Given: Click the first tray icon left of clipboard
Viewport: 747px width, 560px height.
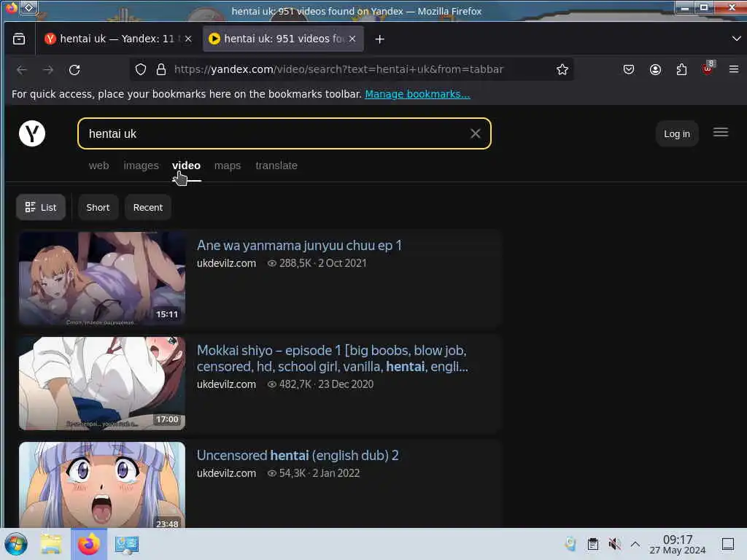Looking at the screenshot, I should (x=570, y=544).
